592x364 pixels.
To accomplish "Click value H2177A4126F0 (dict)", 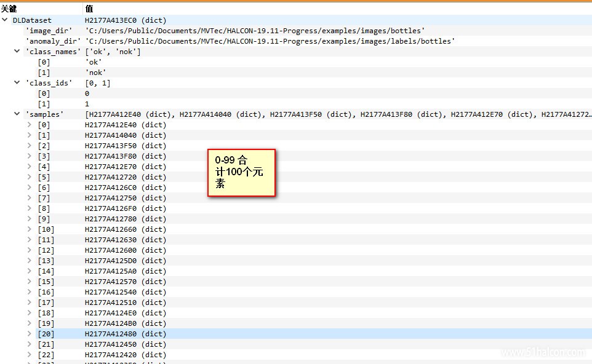I will (x=126, y=208).
